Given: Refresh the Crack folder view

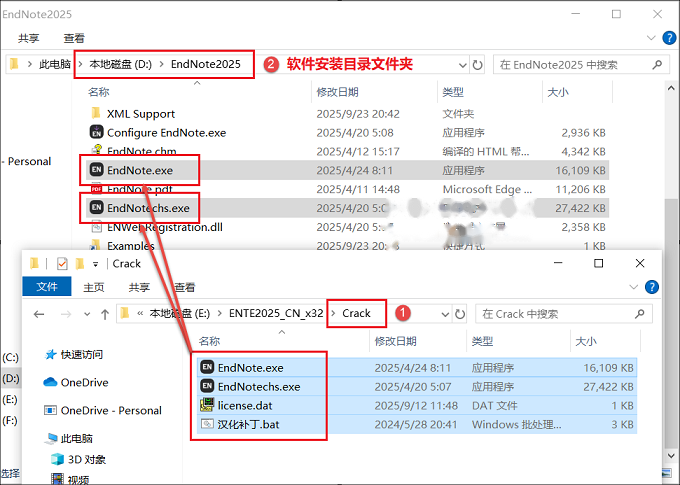Looking at the screenshot, I should point(460,314).
